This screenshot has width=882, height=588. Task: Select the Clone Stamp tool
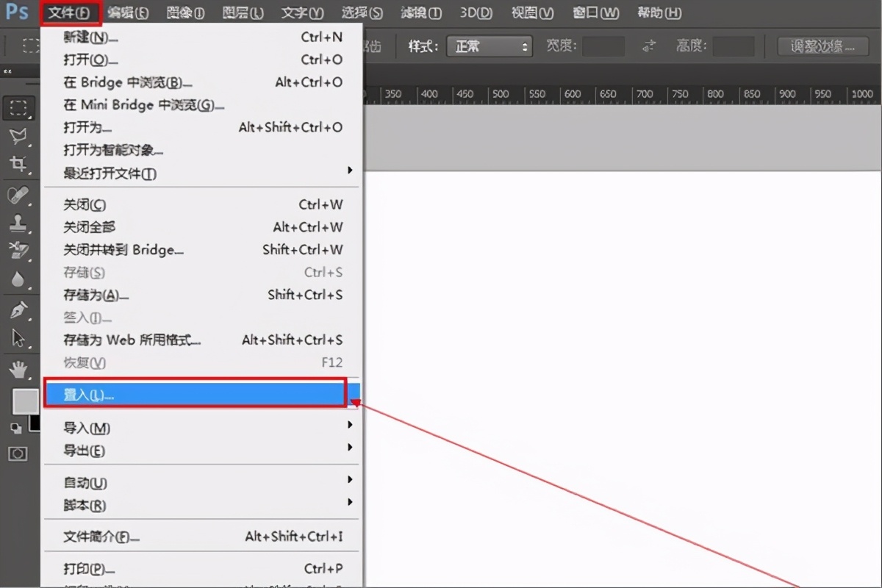click(18, 223)
